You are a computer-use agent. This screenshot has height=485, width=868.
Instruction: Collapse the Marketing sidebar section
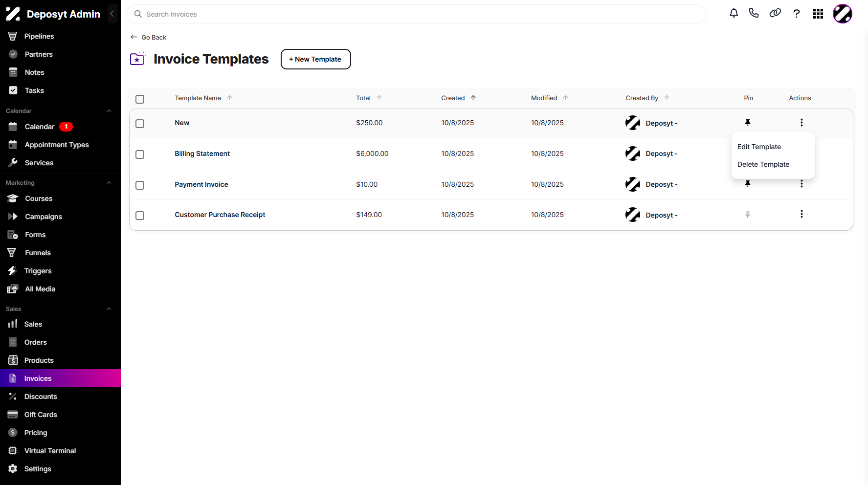tap(109, 183)
